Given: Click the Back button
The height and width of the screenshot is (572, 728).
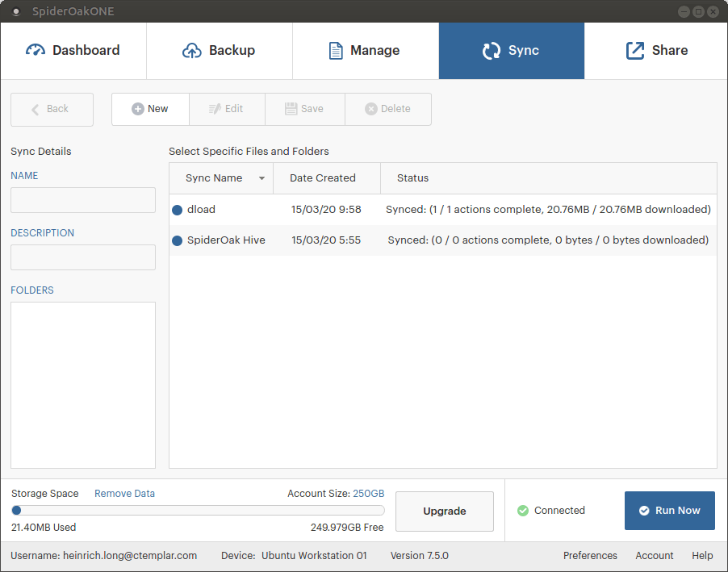Looking at the screenshot, I should [x=52, y=110].
